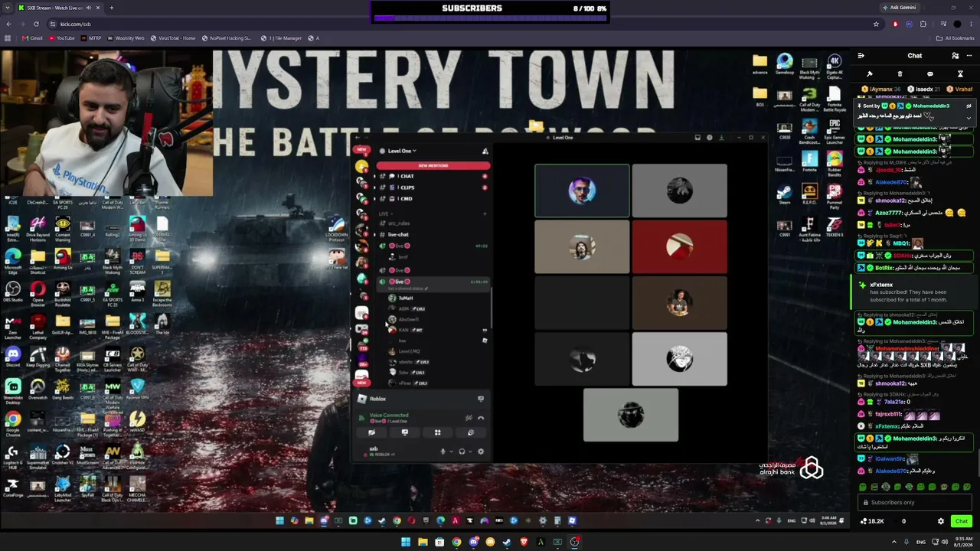Click Discord's share screen button
The width and height of the screenshot is (980, 551).
click(405, 432)
